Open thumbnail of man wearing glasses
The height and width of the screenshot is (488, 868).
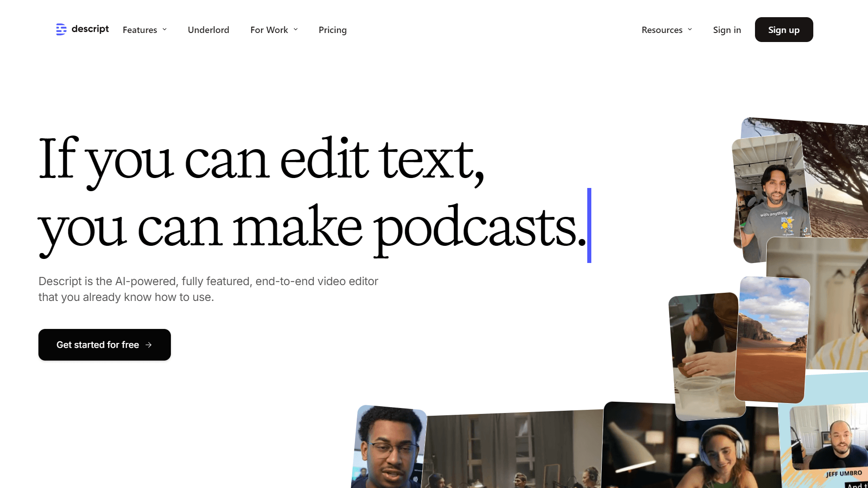tap(389, 447)
